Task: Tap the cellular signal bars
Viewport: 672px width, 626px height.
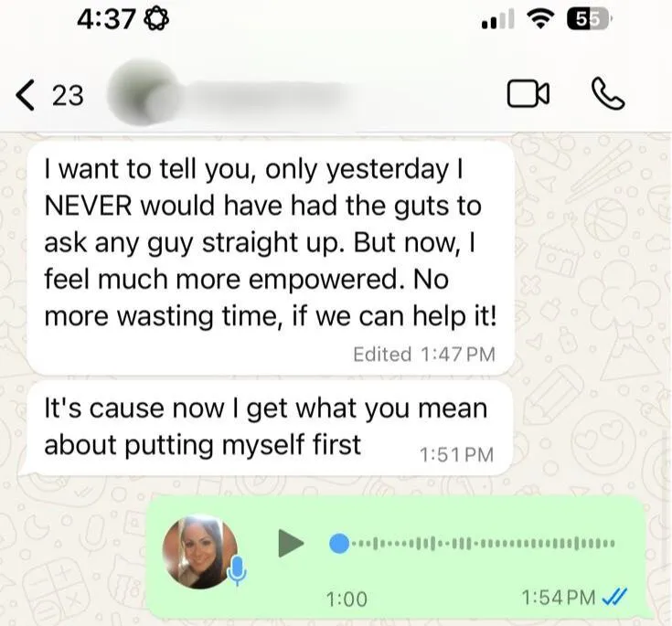Action: 497,20
